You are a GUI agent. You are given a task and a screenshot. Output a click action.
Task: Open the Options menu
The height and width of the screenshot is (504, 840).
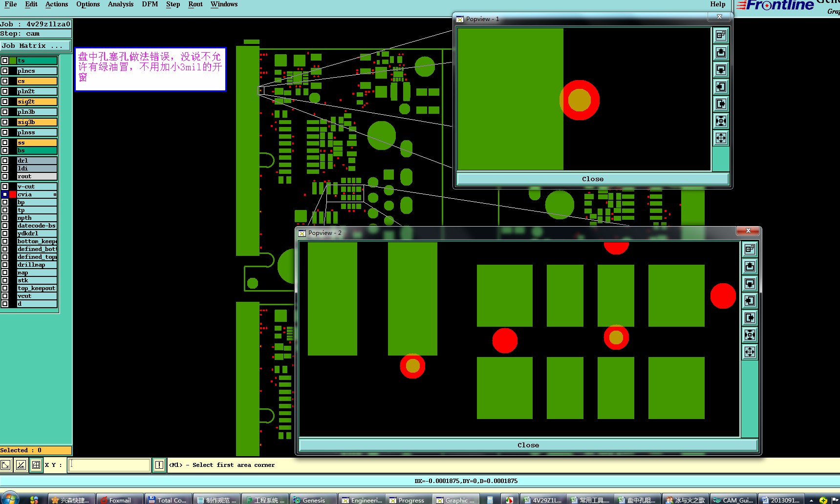pos(88,4)
